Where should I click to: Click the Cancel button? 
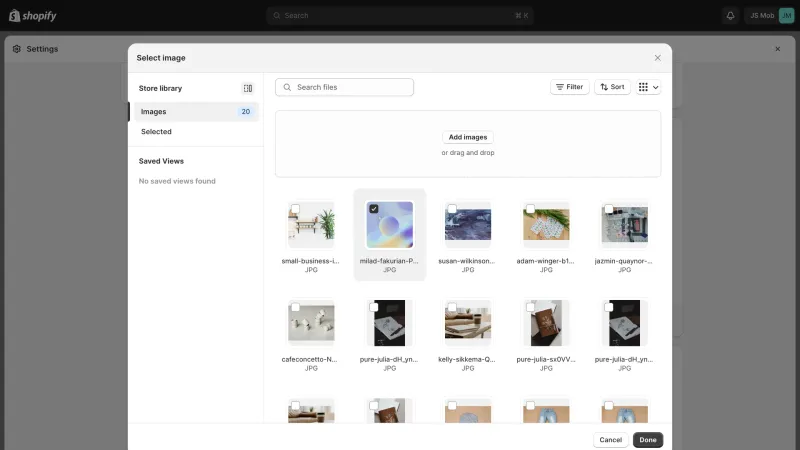[x=611, y=440]
